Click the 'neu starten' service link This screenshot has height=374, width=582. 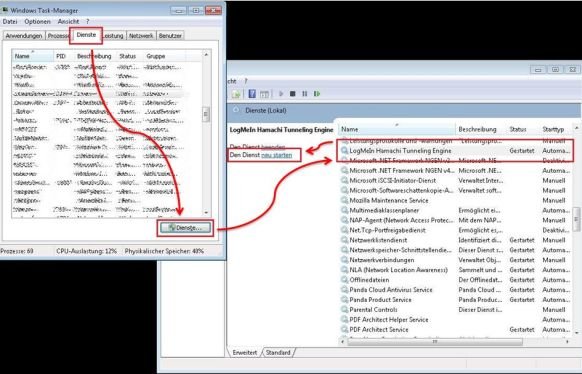pyautogui.click(x=277, y=155)
